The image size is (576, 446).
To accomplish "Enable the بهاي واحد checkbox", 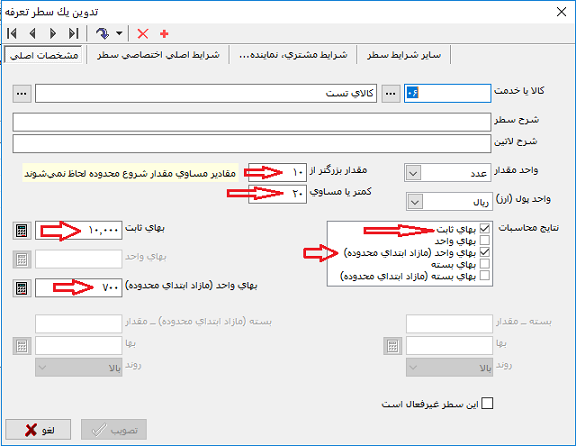I will (485, 240).
